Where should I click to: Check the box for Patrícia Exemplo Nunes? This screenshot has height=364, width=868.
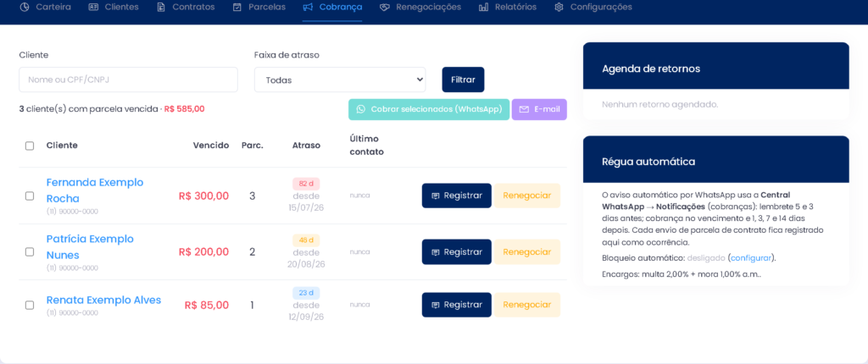pos(30,251)
